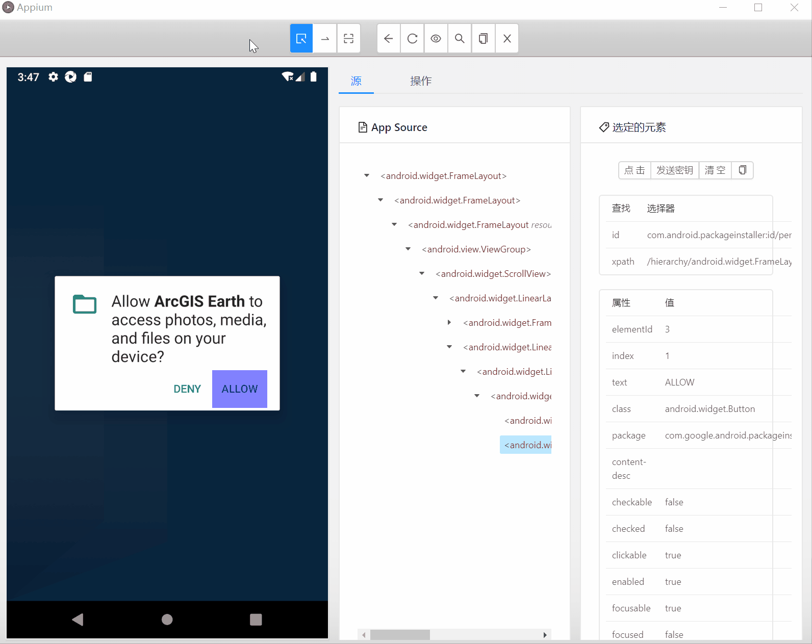Screen dimensions: 812x644
Task: Tap ALLOW in the permission dialog
Action: [240, 389]
